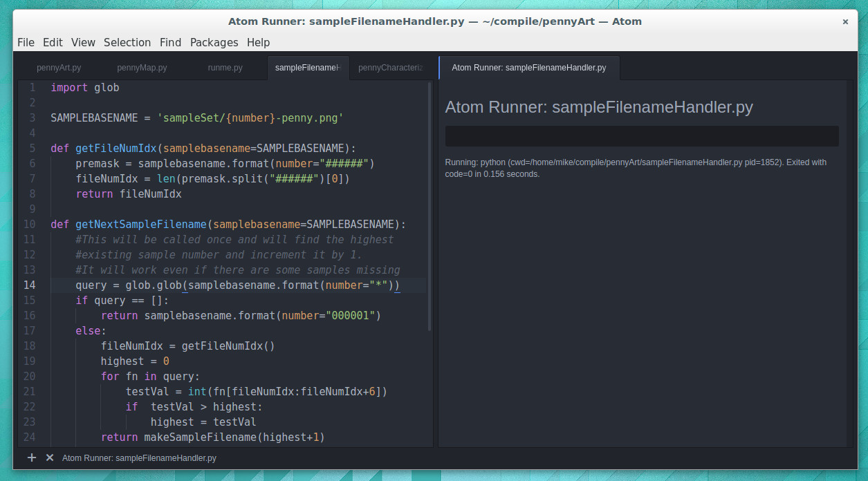Open the File menu
Viewport: 868px width, 481px height.
(26, 42)
